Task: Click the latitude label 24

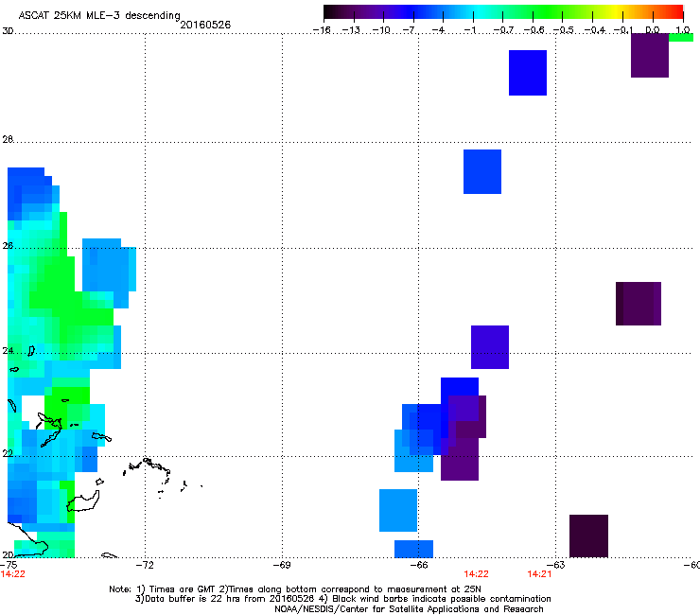Action: click(x=8, y=351)
